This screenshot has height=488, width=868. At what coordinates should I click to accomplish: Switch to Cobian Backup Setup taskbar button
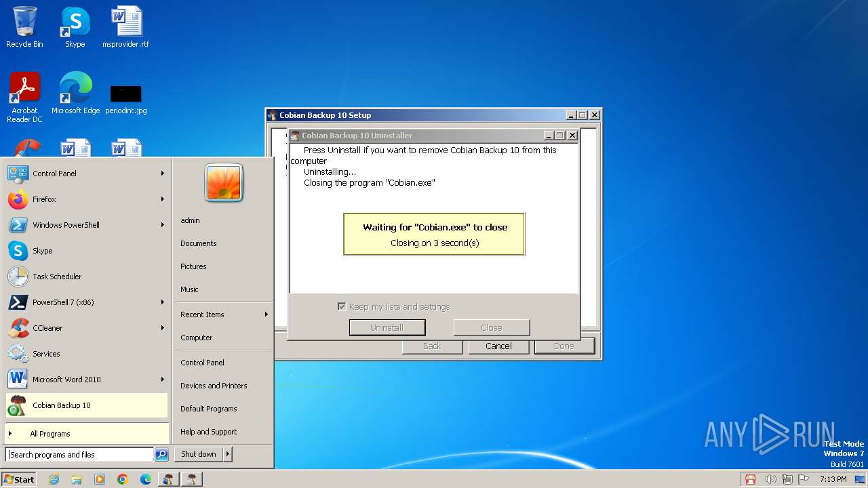coord(168,479)
